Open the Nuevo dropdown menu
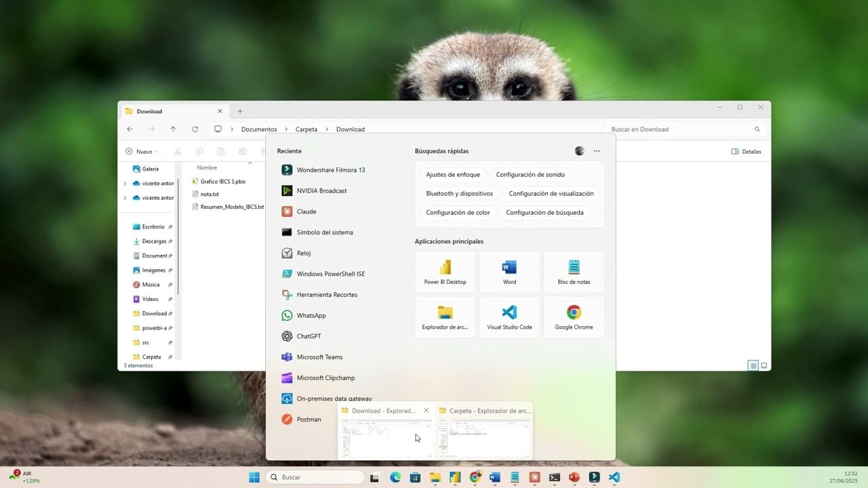Viewport: 868px width, 488px height. coord(142,151)
